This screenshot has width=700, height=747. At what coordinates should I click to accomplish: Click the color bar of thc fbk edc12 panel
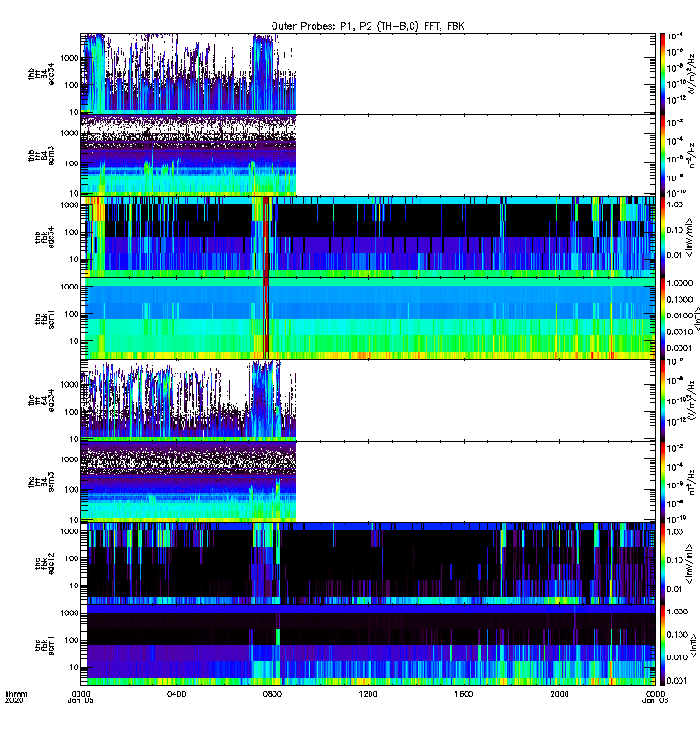tap(662, 564)
